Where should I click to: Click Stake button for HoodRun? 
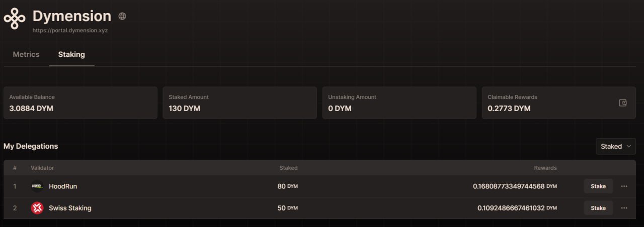[598, 186]
